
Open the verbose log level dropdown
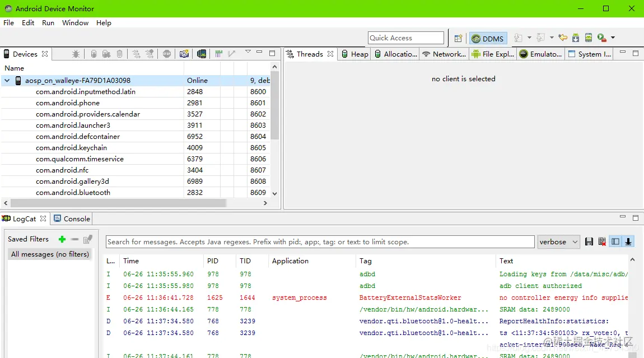click(558, 241)
